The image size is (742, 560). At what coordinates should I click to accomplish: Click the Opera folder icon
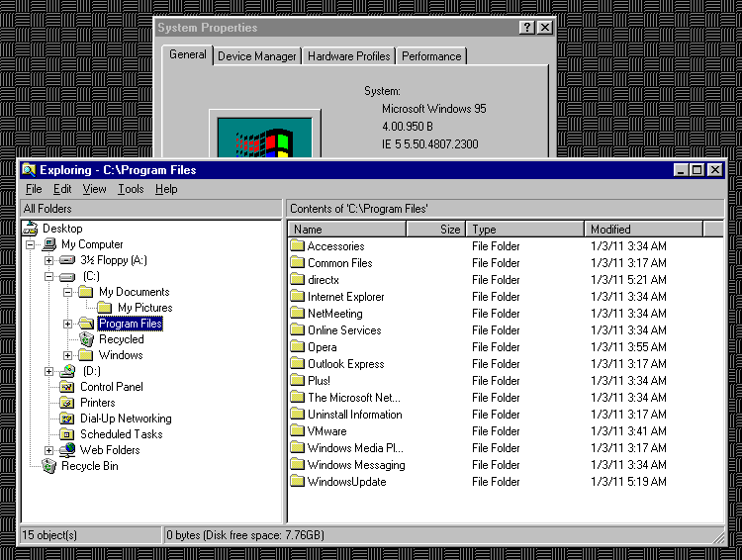pyautogui.click(x=297, y=346)
